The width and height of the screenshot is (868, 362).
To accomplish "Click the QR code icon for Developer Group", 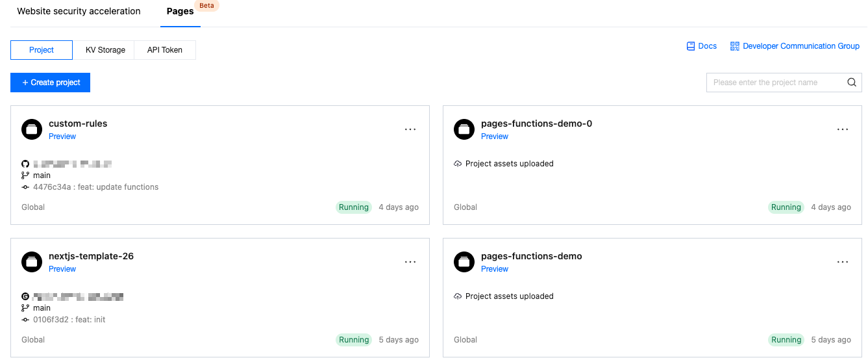I will (735, 46).
